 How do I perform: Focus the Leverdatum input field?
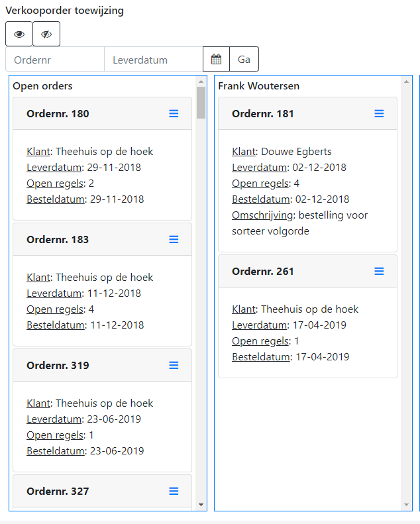tap(154, 60)
